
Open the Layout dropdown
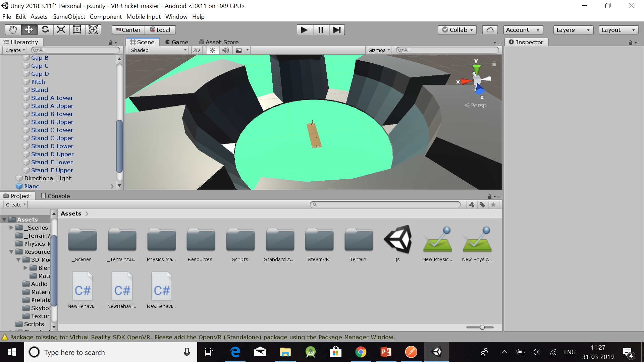click(618, 29)
